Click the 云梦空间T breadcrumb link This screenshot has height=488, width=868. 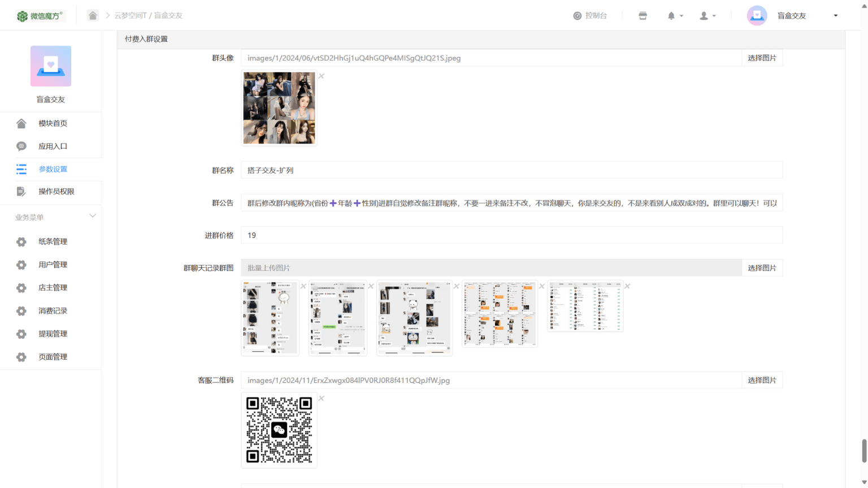[131, 16]
